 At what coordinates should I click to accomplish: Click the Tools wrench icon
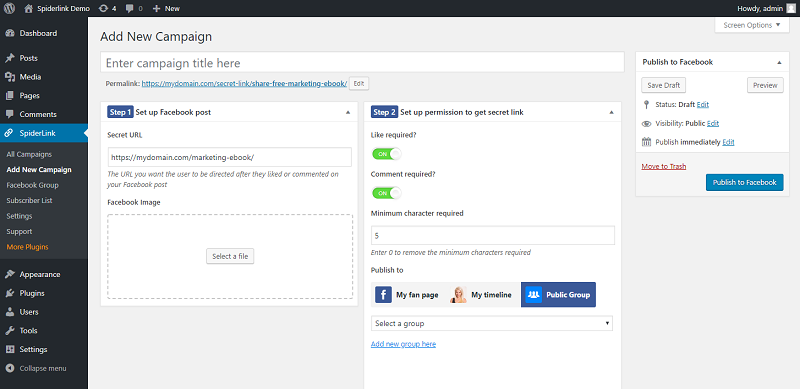[10, 330]
